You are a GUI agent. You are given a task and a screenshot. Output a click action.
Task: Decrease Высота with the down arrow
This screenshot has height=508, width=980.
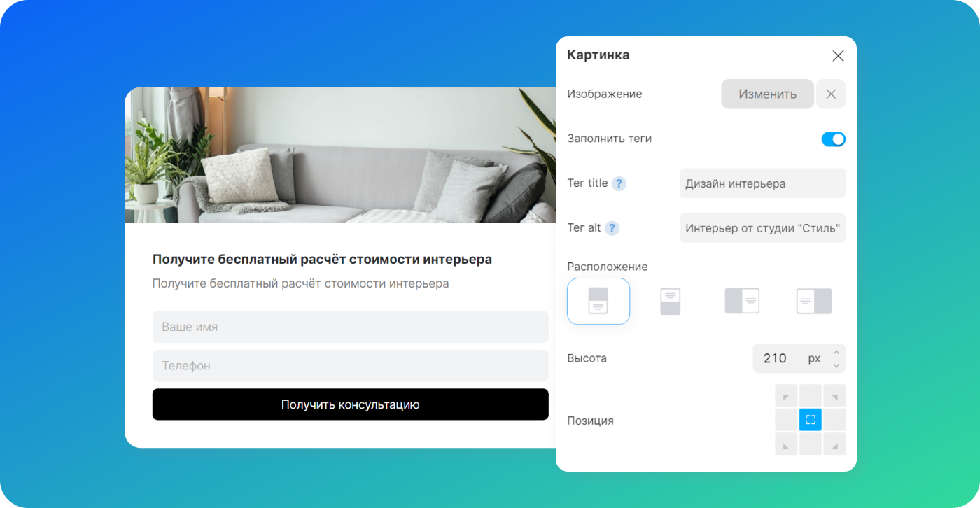(836, 365)
